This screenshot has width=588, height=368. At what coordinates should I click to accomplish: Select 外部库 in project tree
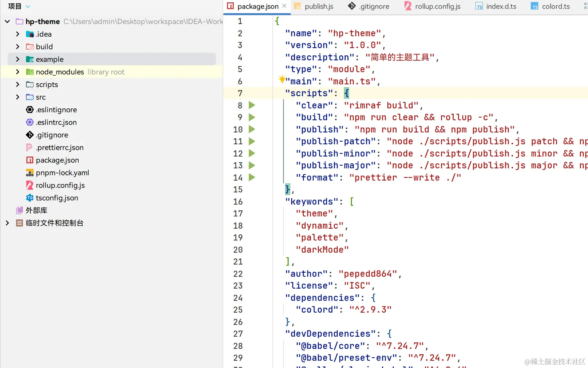click(x=36, y=210)
